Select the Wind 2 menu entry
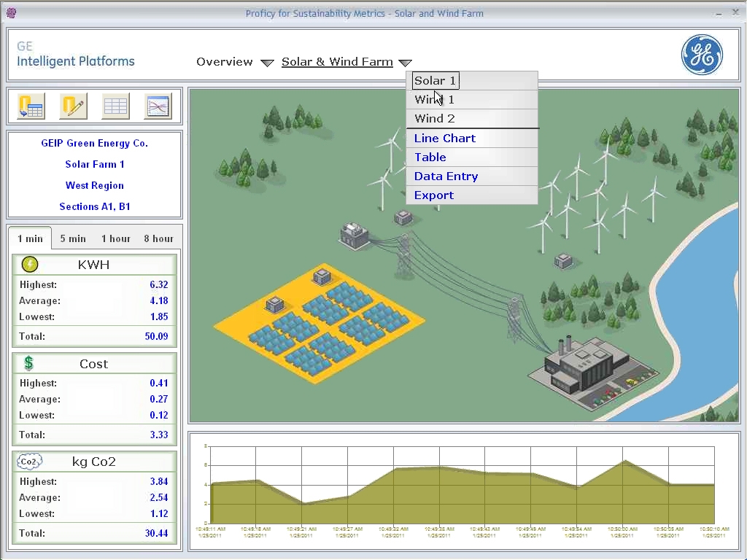This screenshot has width=747, height=560. point(472,119)
